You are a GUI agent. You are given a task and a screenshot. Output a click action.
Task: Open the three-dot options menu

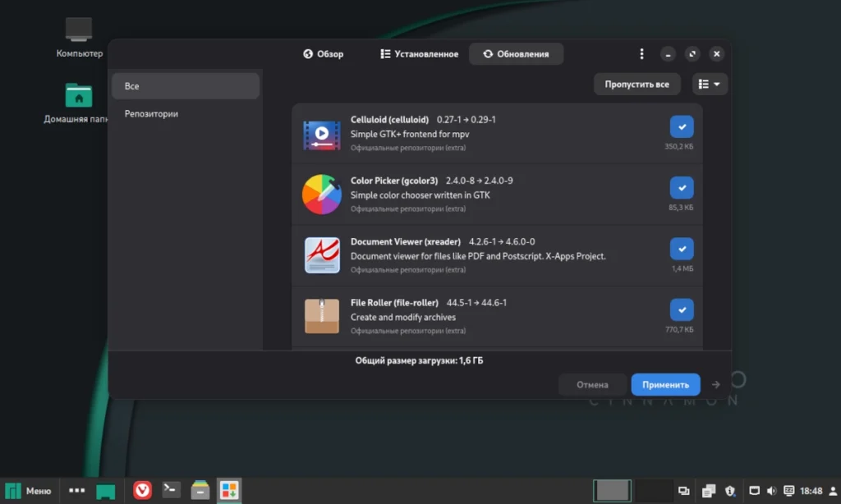point(641,53)
